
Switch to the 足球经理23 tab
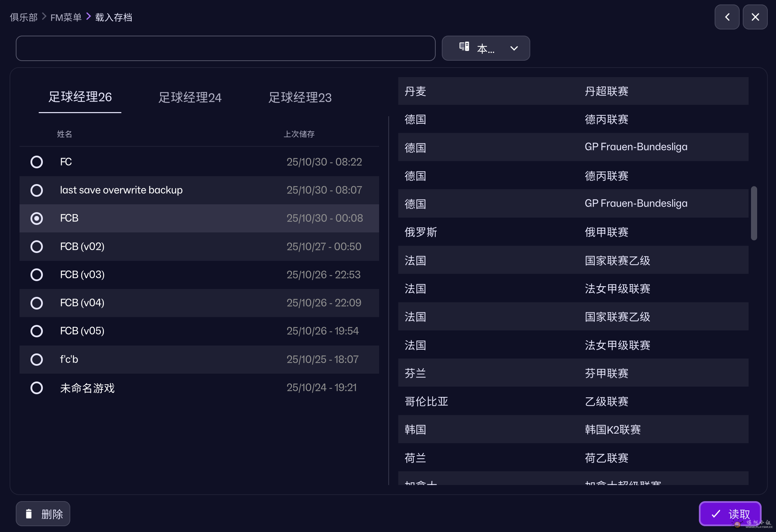[x=300, y=97]
